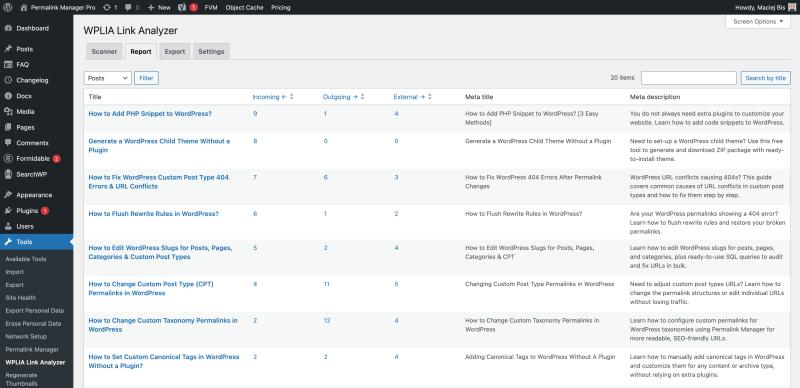Open the Formidable sidebar icon
Viewport: 800px width, 388px height.
click(8, 159)
